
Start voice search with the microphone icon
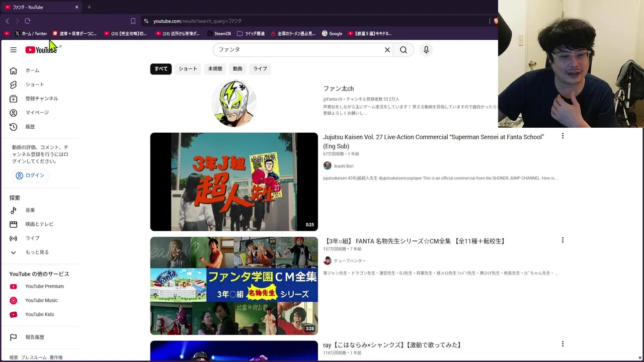[426, 50]
